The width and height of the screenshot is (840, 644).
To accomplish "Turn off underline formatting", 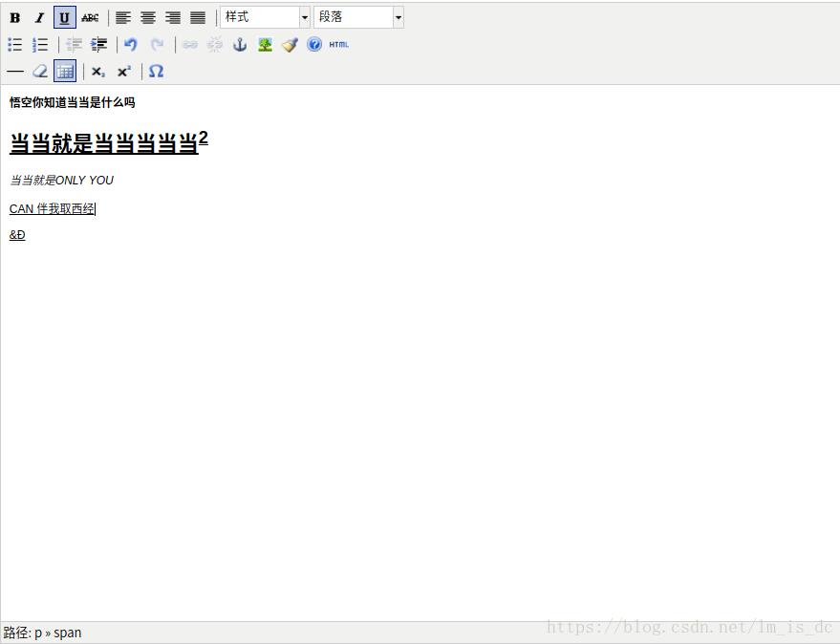I will click(x=64, y=18).
